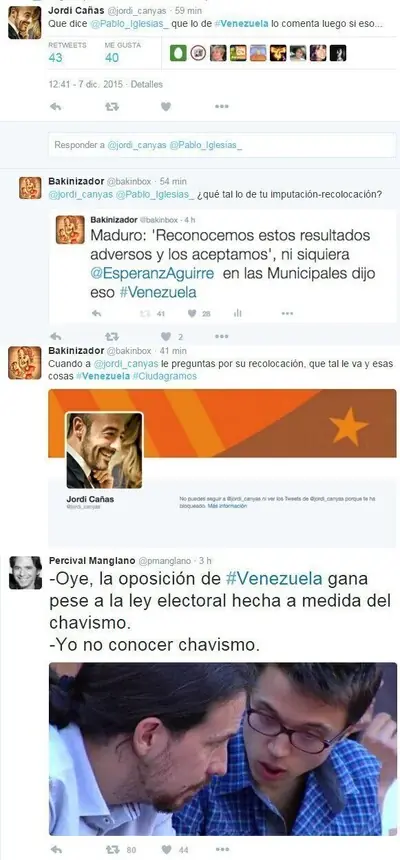
Task: Open Detalles of the 7 dic. 2015 tweet
Action: (x=147, y=84)
